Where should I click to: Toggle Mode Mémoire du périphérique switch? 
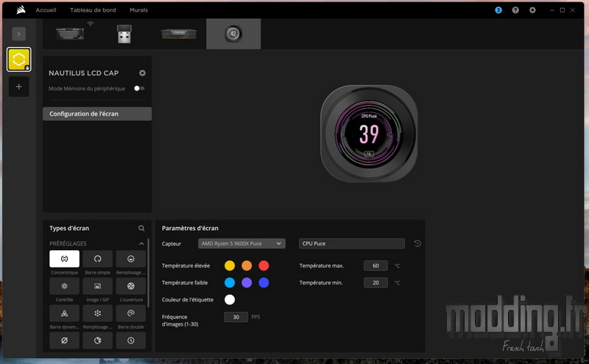click(138, 88)
